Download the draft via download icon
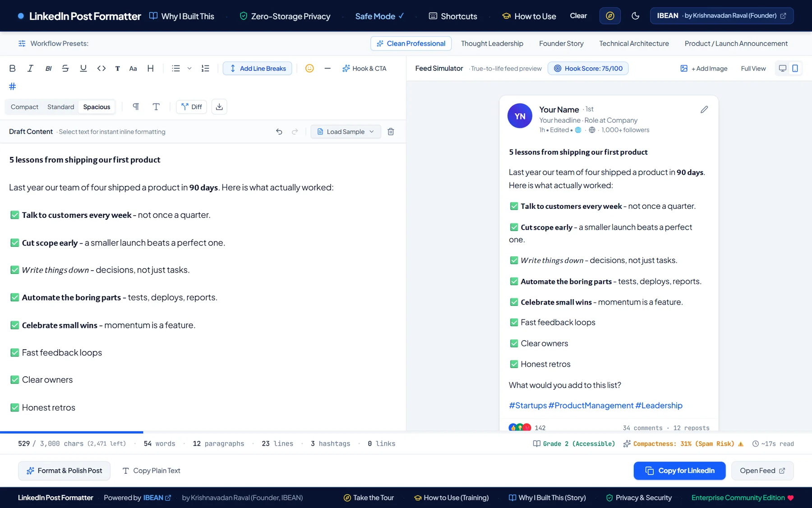The width and height of the screenshot is (812, 508). point(219,107)
